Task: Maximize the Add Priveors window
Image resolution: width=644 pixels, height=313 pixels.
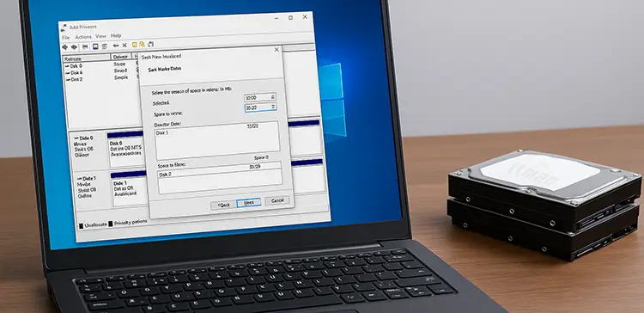Action: [x=290, y=18]
